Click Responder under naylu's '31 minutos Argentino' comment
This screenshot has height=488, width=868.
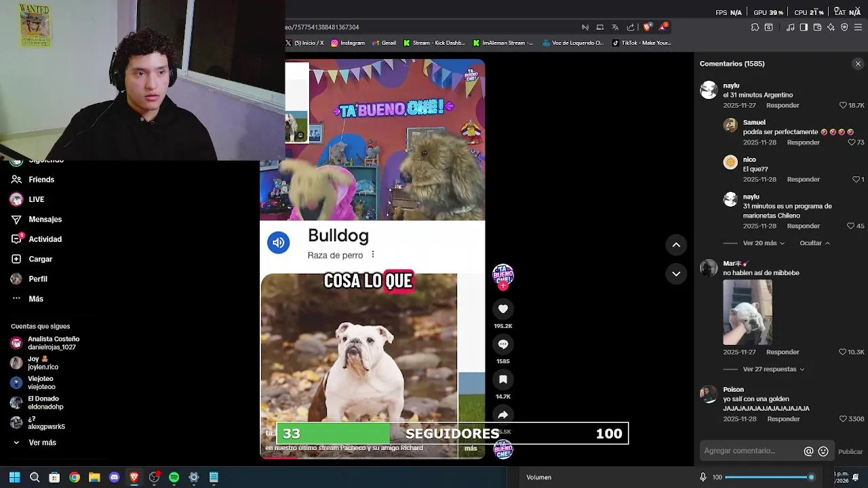(783, 106)
